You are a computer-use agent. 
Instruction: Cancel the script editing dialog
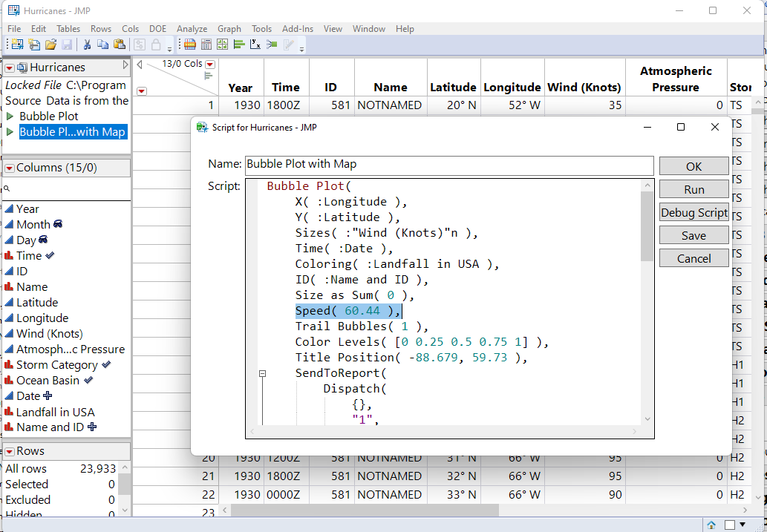click(x=693, y=257)
